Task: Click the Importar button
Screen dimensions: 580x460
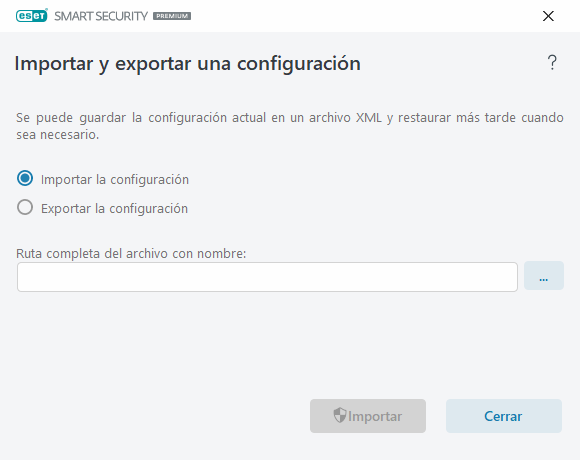Action: click(x=368, y=416)
